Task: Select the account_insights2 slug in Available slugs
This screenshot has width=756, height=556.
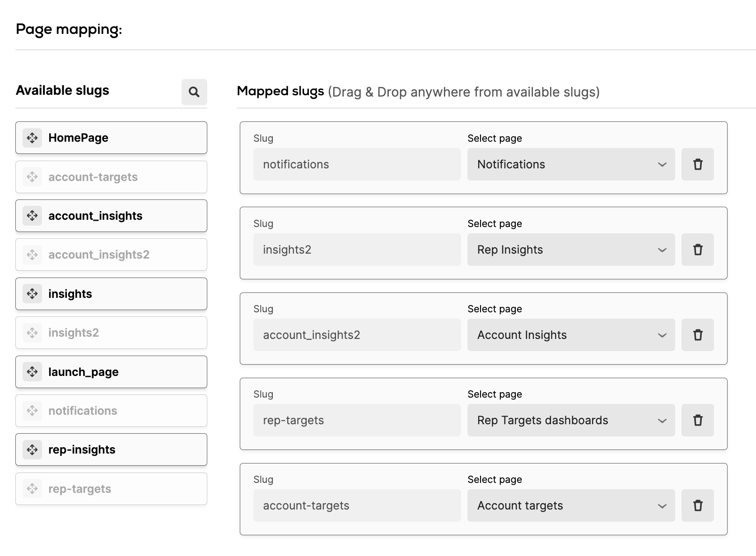Action: pos(111,255)
